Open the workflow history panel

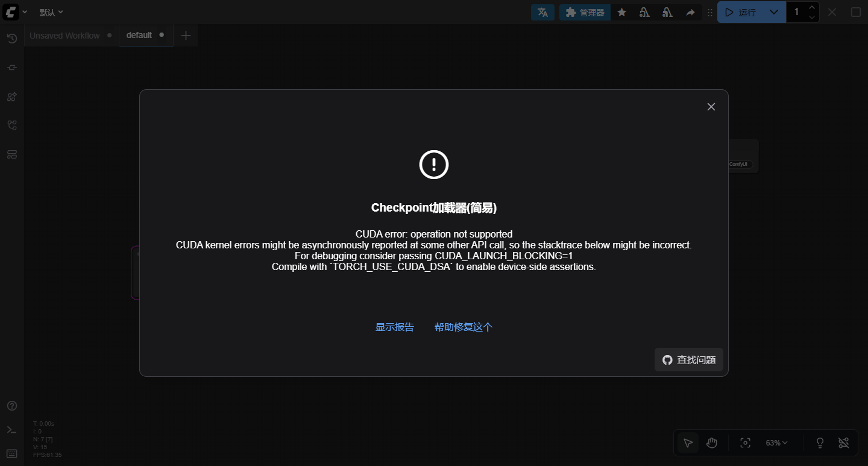pos(11,38)
